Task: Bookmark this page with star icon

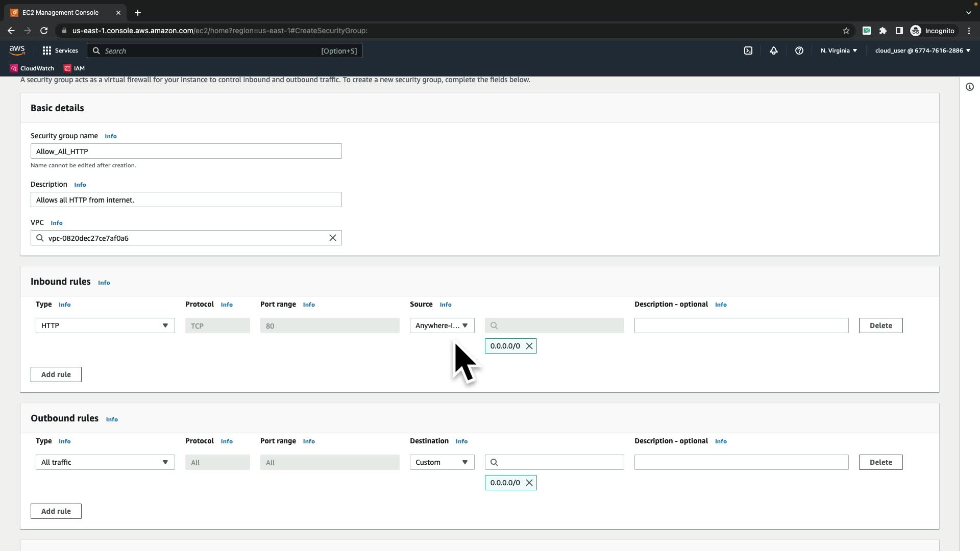Action: [846, 31]
